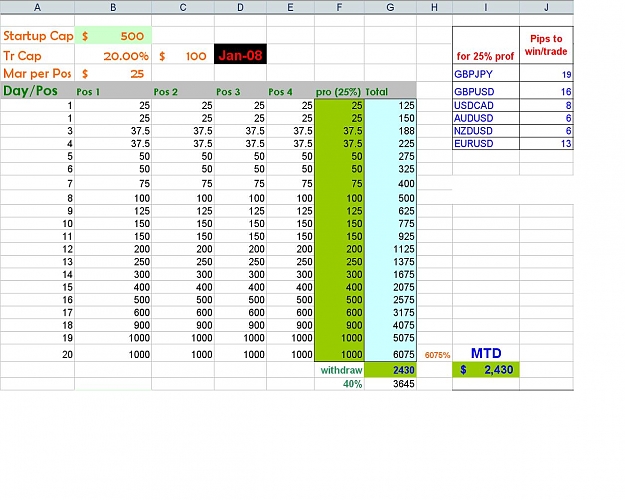625x500 pixels.
Task: Click the 'for 25% prof' header cell
Action: tap(486, 45)
